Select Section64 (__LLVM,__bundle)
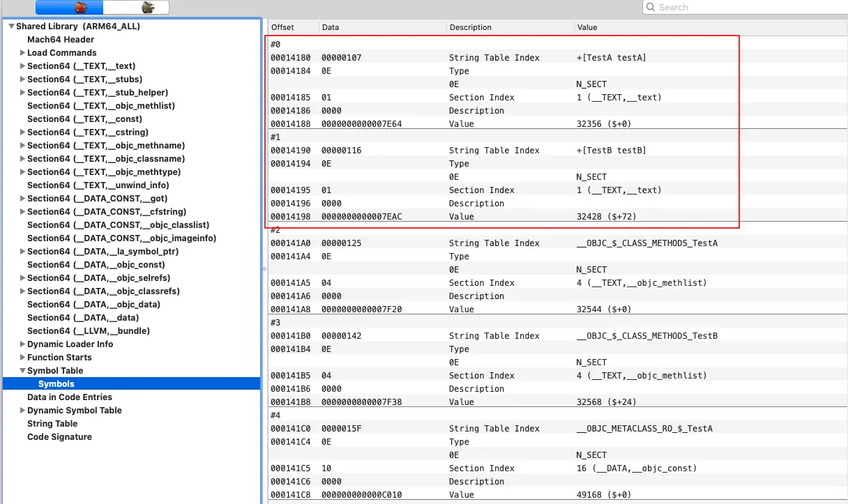 (x=89, y=331)
